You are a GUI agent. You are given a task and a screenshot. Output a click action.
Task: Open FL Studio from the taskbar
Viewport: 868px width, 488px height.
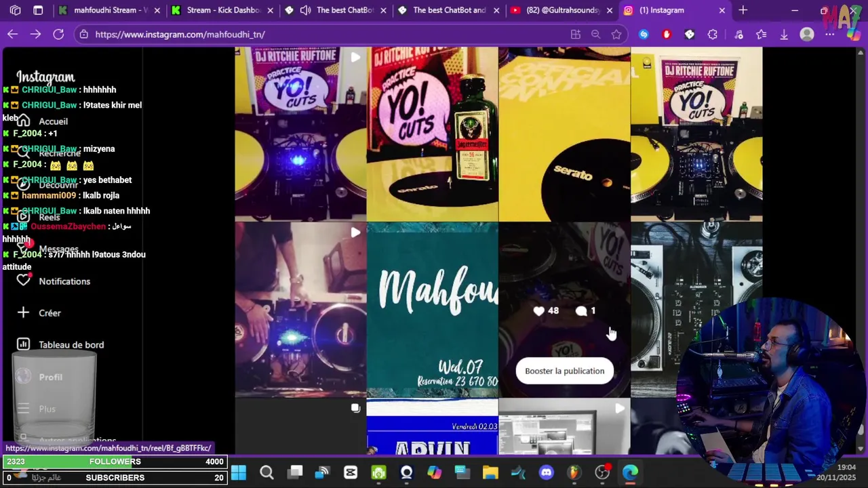click(574, 472)
